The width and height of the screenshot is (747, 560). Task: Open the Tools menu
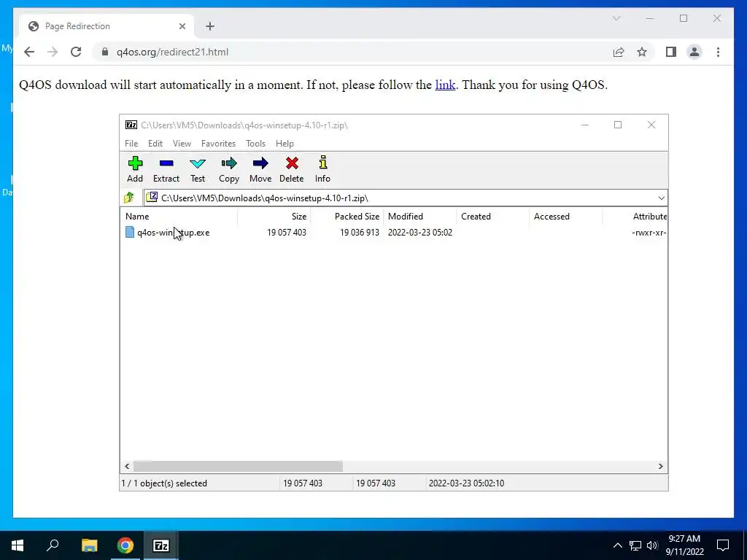(x=255, y=144)
